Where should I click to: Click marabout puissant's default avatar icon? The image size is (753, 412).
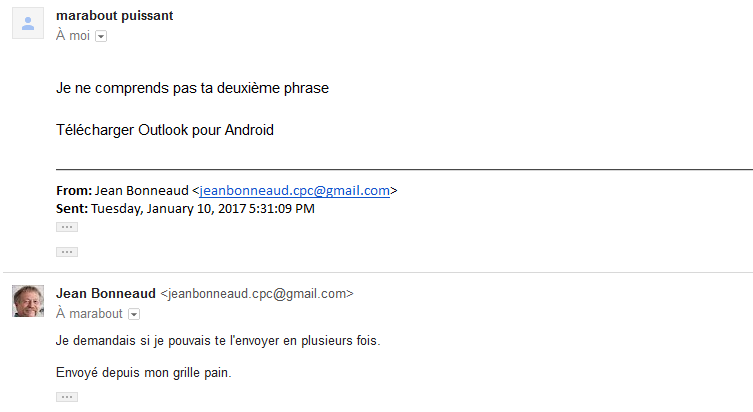(x=27, y=23)
